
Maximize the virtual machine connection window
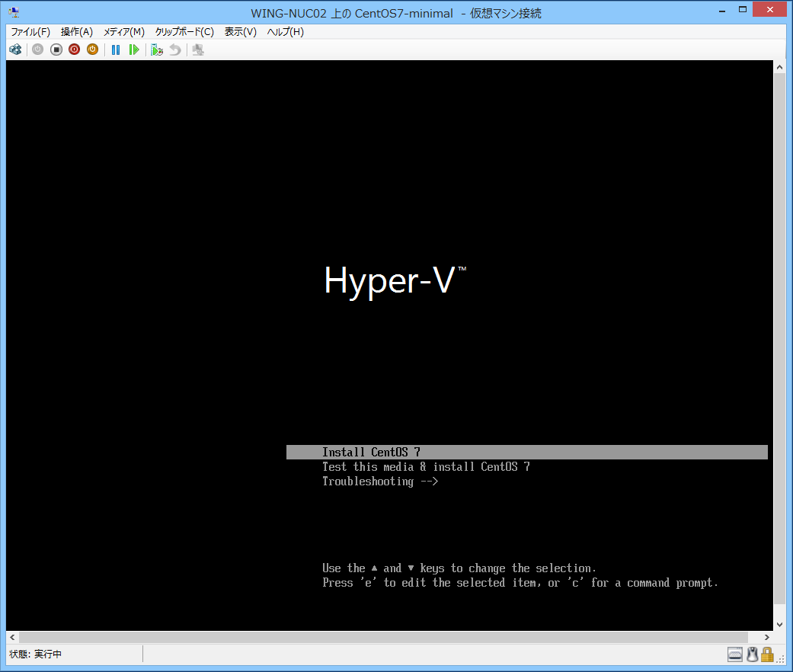tap(743, 10)
